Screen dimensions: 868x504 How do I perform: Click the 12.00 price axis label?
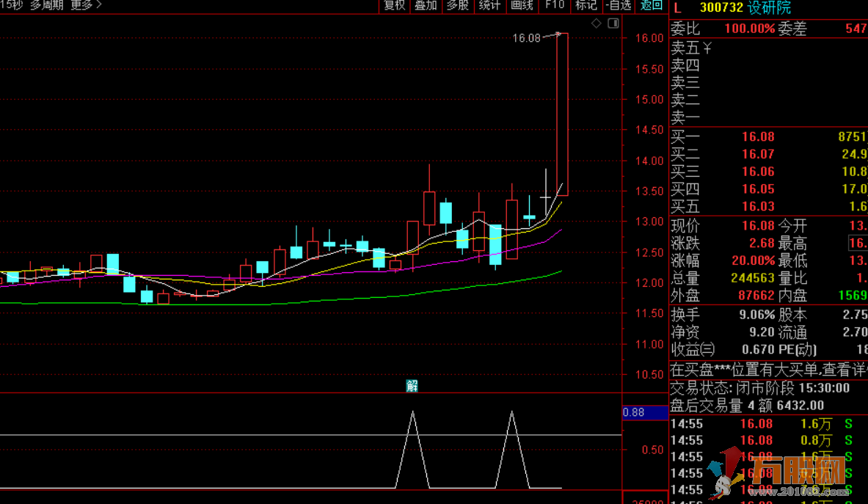649,282
